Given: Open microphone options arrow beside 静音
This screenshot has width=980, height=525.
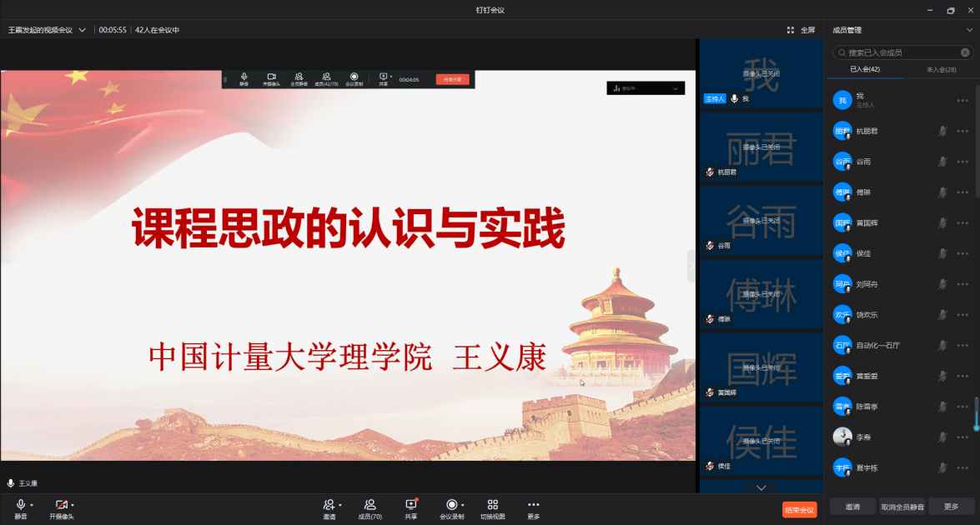Looking at the screenshot, I should tap(31, 505).
